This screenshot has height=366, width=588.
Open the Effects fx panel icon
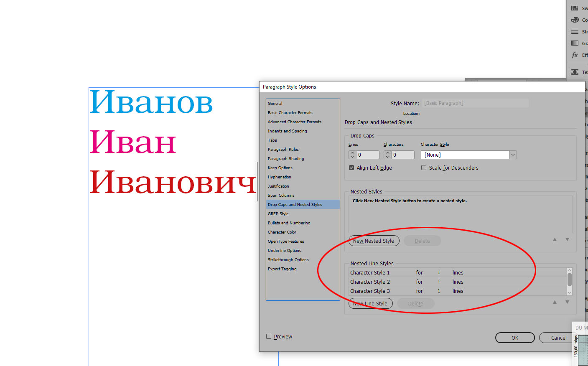[575, 55]
